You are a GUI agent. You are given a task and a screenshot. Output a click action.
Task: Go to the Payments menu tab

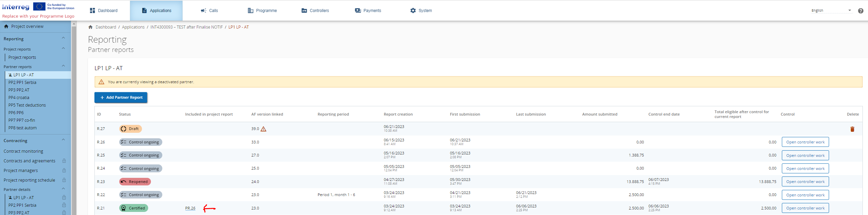coord(368,11)
